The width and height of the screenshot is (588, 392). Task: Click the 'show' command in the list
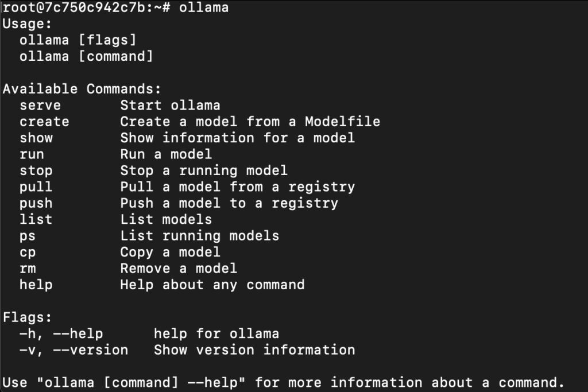point(36,138)
